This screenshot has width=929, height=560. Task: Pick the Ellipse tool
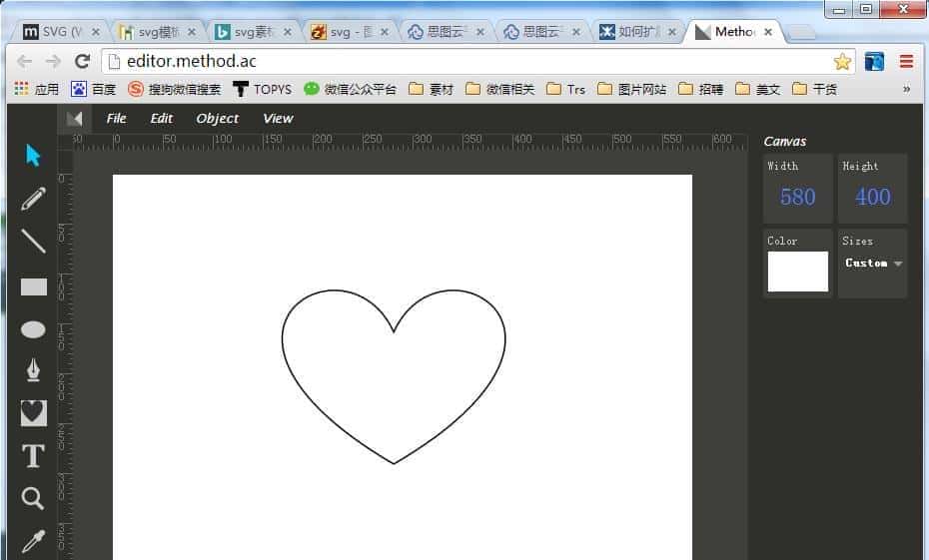click(x=33, y=329)
